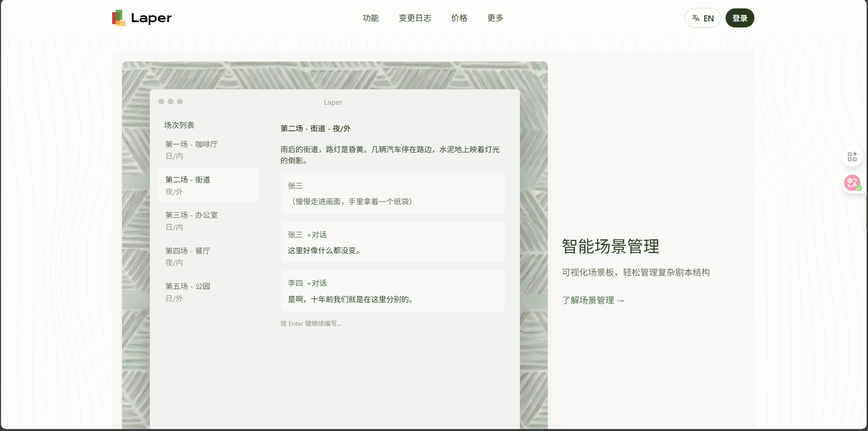
Task: Click the third window dot in mockup
Action: (x=180, y=101)
